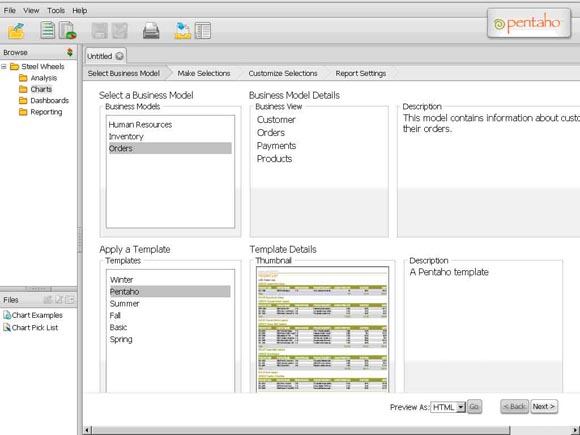
Task: Open Chart Examples file
Action: click(37, 315)
